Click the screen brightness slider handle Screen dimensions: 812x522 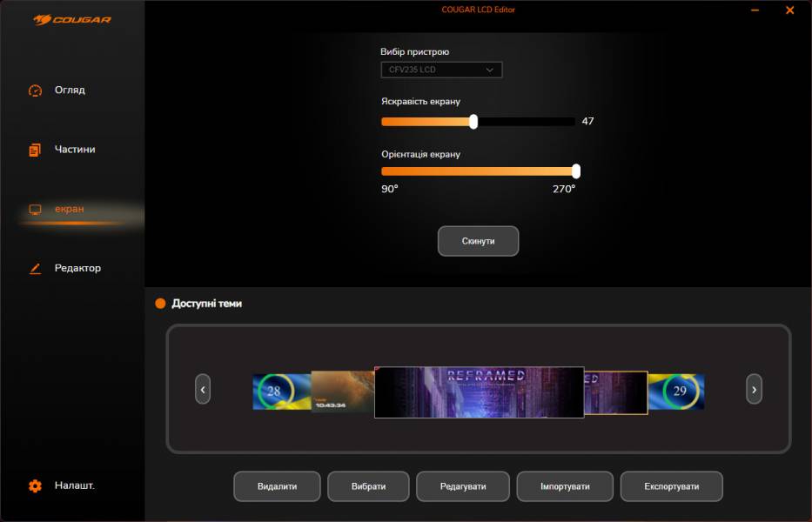[x=473, y=122]
